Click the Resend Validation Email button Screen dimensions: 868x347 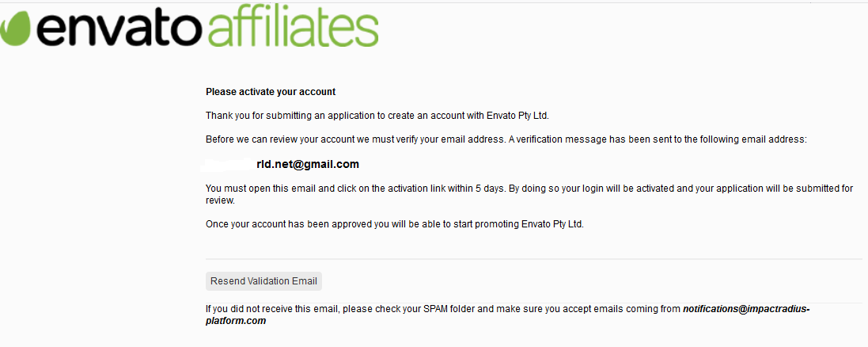263,281
